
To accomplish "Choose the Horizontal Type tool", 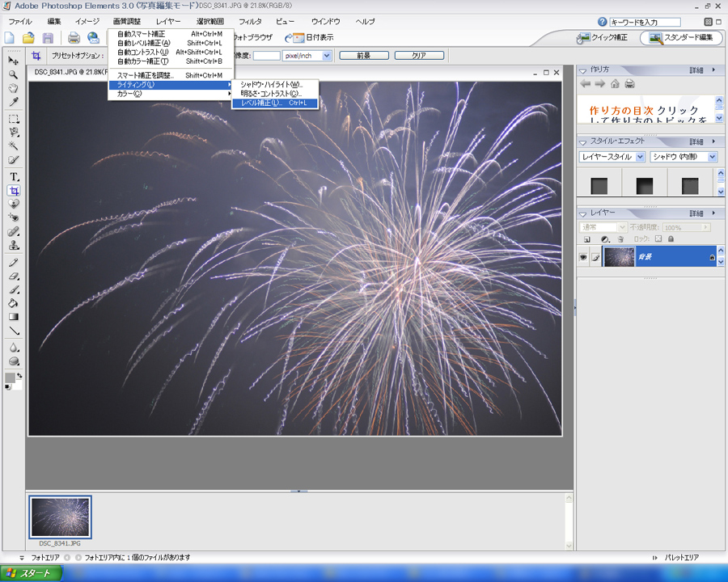I will pyautogui.click(x=14, y=176).
